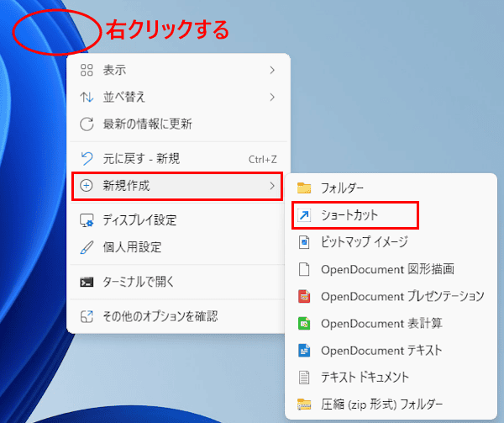
Task: Choose その他のオプションを確認 entry
Action: (178, 316)
